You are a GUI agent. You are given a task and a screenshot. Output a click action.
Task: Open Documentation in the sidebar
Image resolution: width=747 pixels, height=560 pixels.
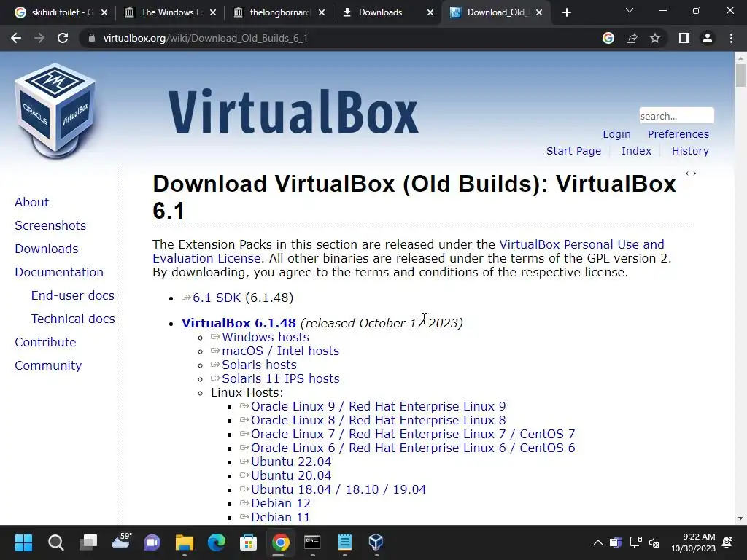59,272
